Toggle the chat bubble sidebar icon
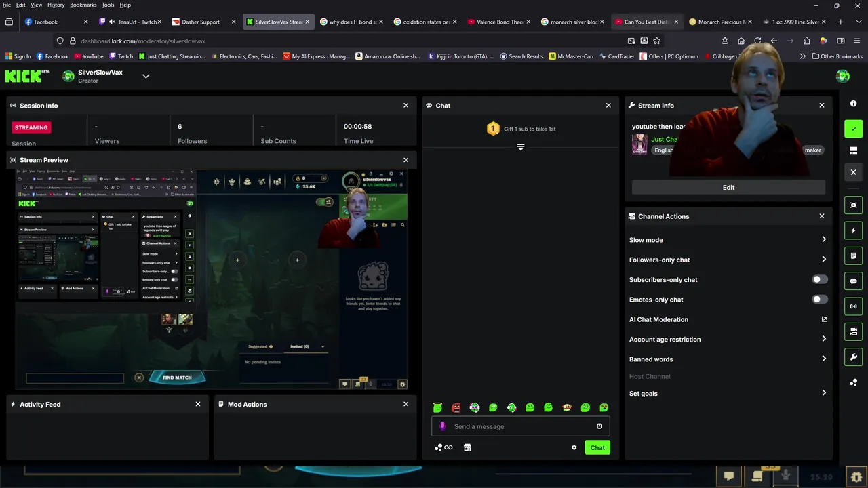 853,281
